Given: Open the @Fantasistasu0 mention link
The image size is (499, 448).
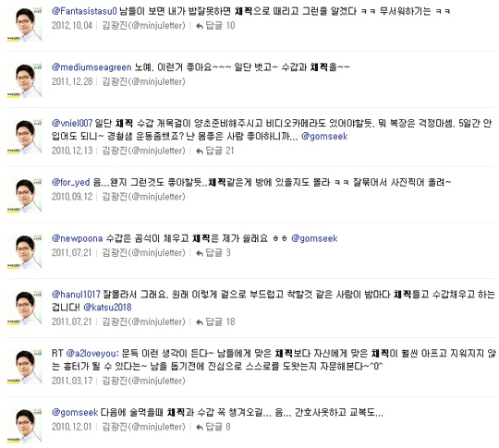Looking at the screenshot, I should [x=84, y=11].
